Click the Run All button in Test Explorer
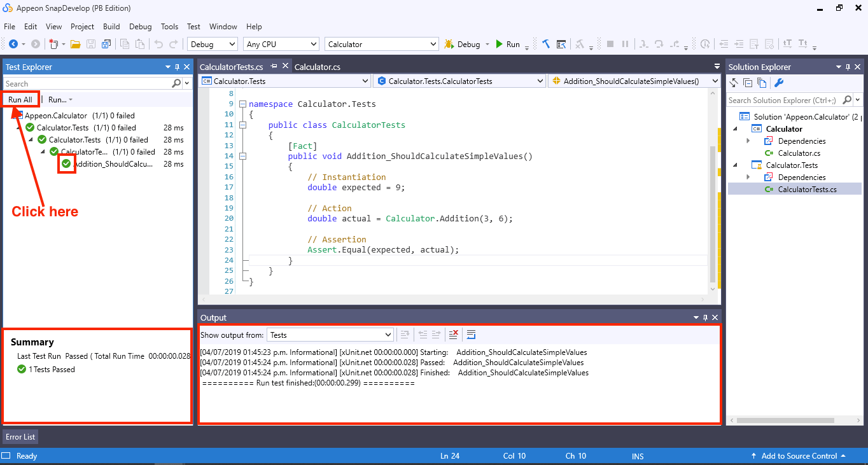 tap(19, 99)
